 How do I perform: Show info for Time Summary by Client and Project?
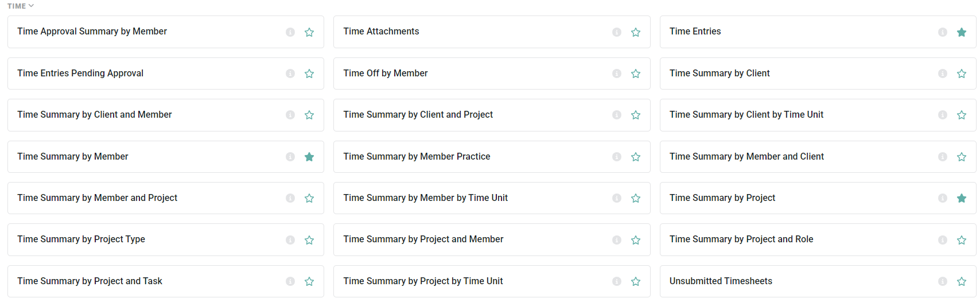coord(617,115)
